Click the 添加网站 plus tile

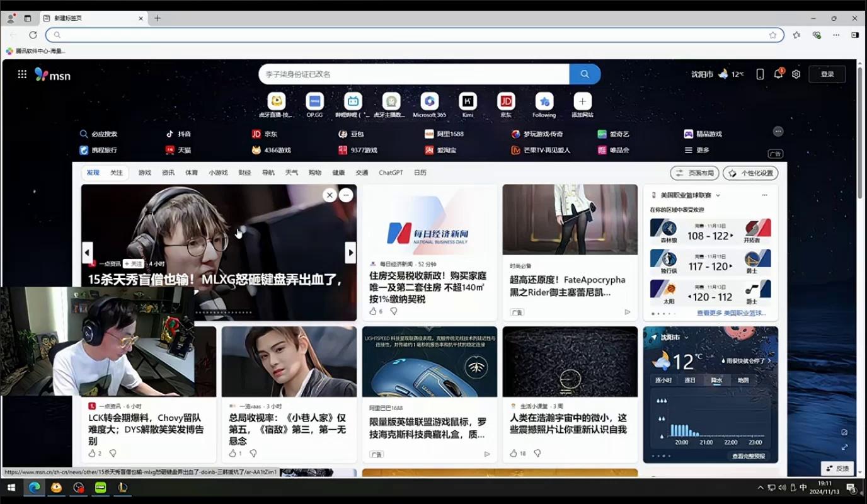[x=582, y=105]
